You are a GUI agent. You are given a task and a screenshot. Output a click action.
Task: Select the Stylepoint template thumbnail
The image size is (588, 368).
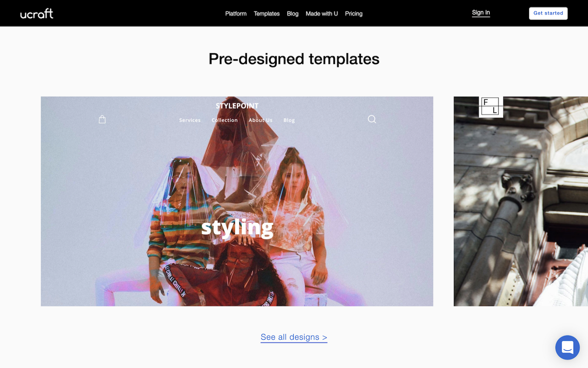237,201
